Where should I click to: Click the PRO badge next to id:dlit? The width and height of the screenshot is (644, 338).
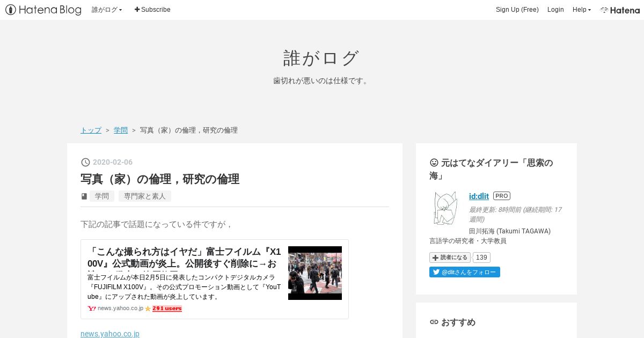pyautogui.click(x=502, y=196)
